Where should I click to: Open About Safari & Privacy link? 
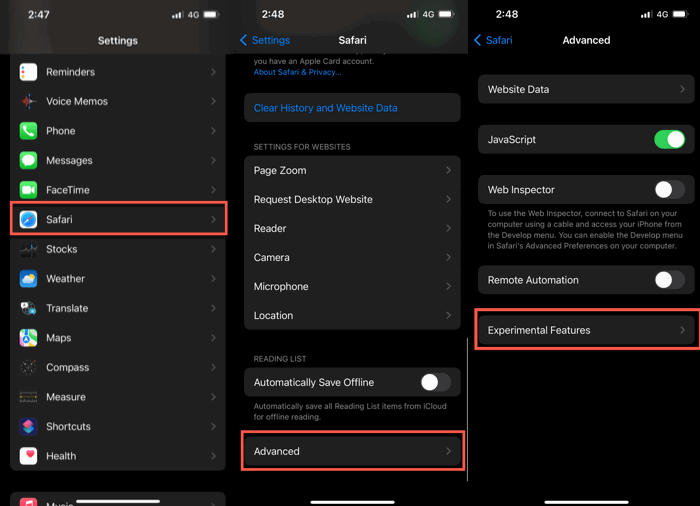point(297,72)
